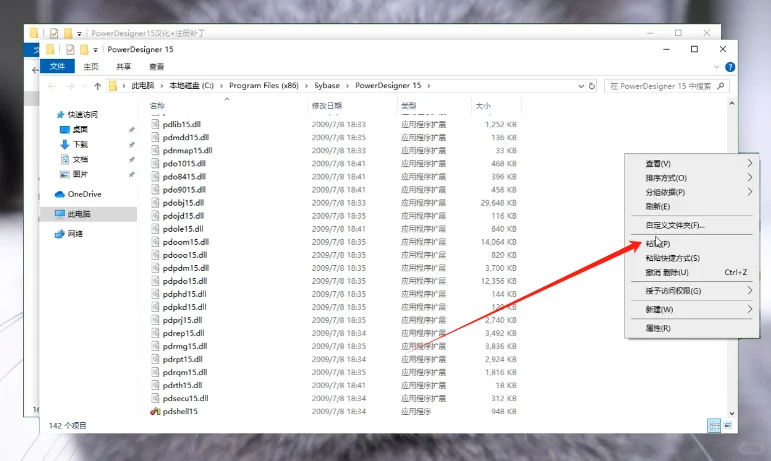Switch to the details view layout icon
The image size is (771, 461).
(x=714, y=426)
